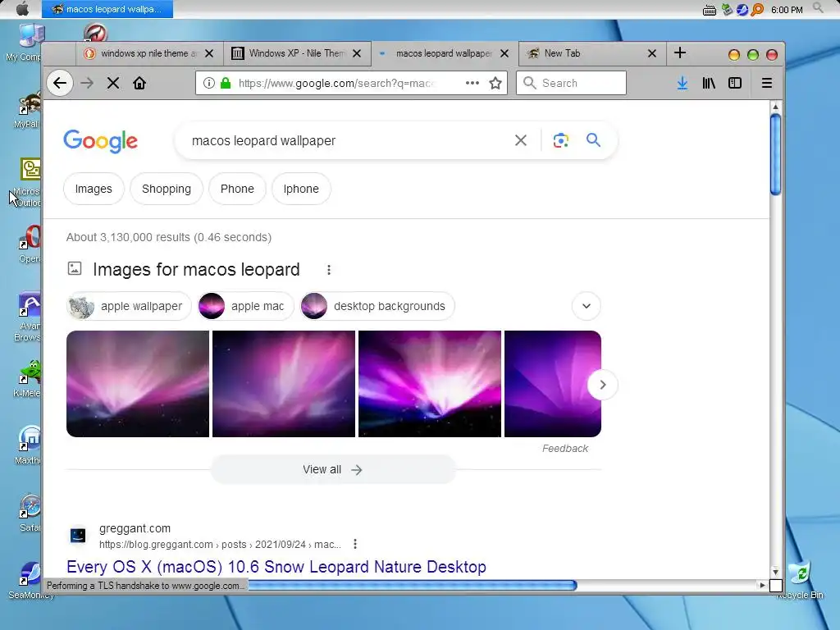Search by image with Google Lens
This screenshot has width=840, height=630.
pyautogui.click(x=561, y=140)
